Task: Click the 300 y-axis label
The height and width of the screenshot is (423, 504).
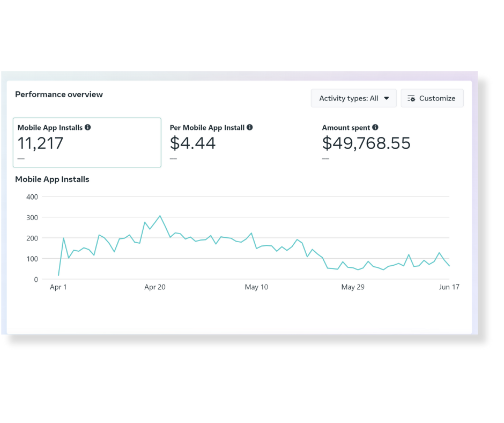Action: point(32,217)
